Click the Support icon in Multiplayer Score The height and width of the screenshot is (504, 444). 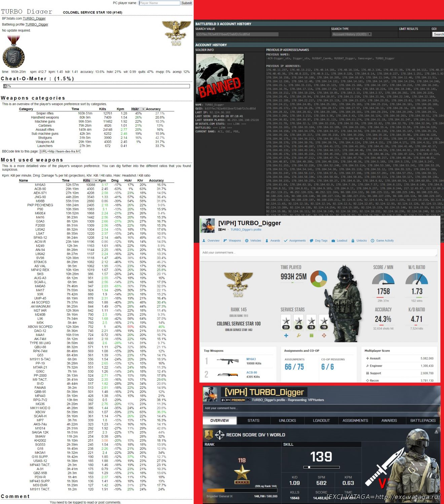368,373
